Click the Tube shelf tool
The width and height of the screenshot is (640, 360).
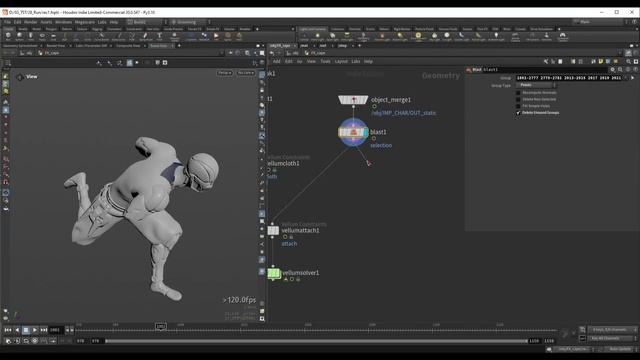pyautogui.click(x=31, y=37)
